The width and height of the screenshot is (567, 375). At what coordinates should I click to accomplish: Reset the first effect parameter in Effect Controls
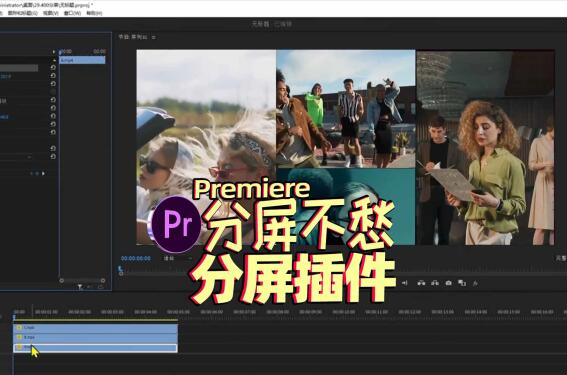click(x=53, y=68)
